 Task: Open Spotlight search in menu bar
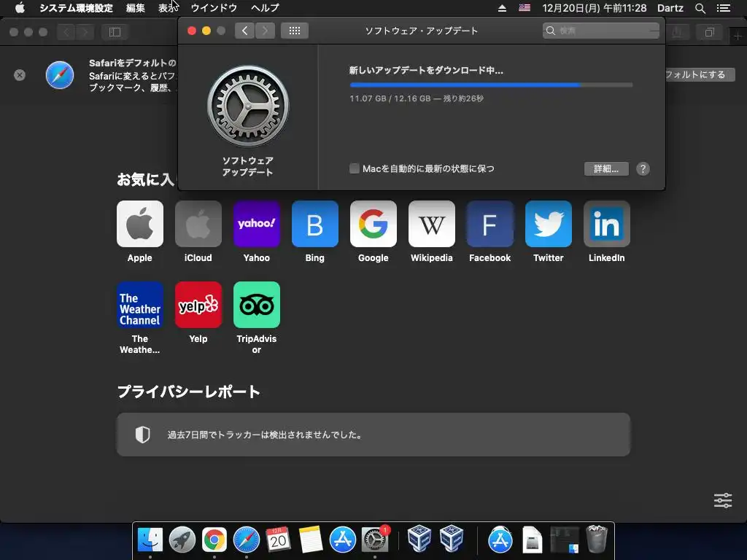click(700, 7)
